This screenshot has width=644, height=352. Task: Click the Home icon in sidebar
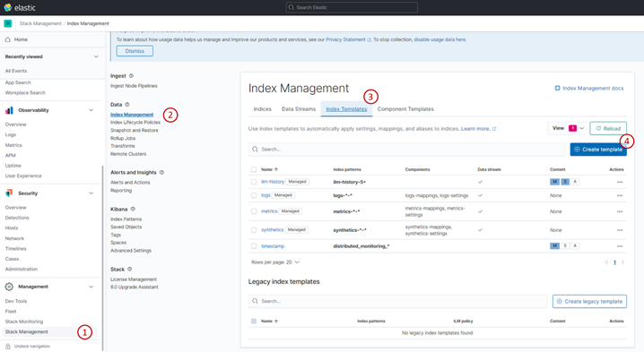pos(8,39)
